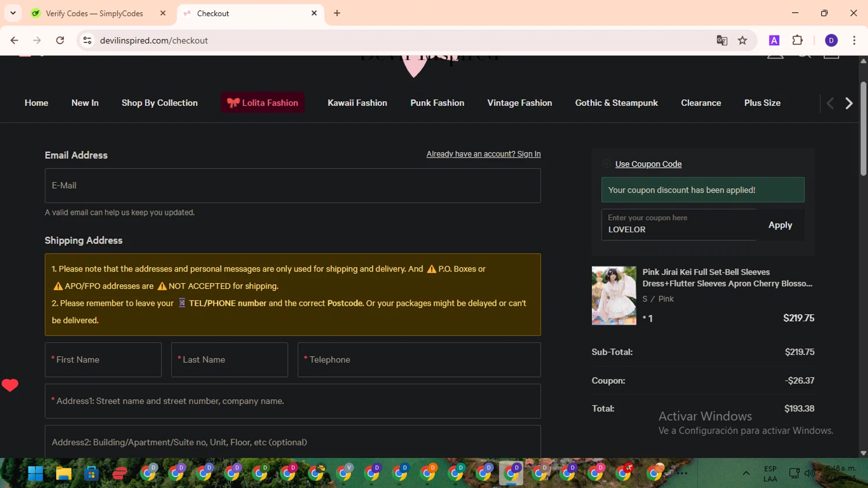
Task: Focus the First Name field
Action: pyautogui.click(x=103, y=359)
